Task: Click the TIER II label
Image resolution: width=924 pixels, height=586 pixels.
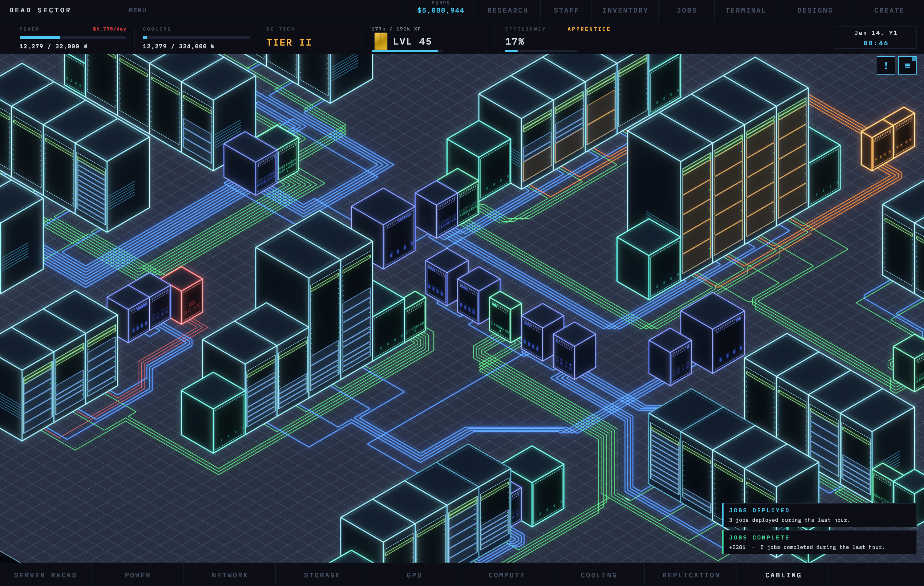Action: [289, 42]
